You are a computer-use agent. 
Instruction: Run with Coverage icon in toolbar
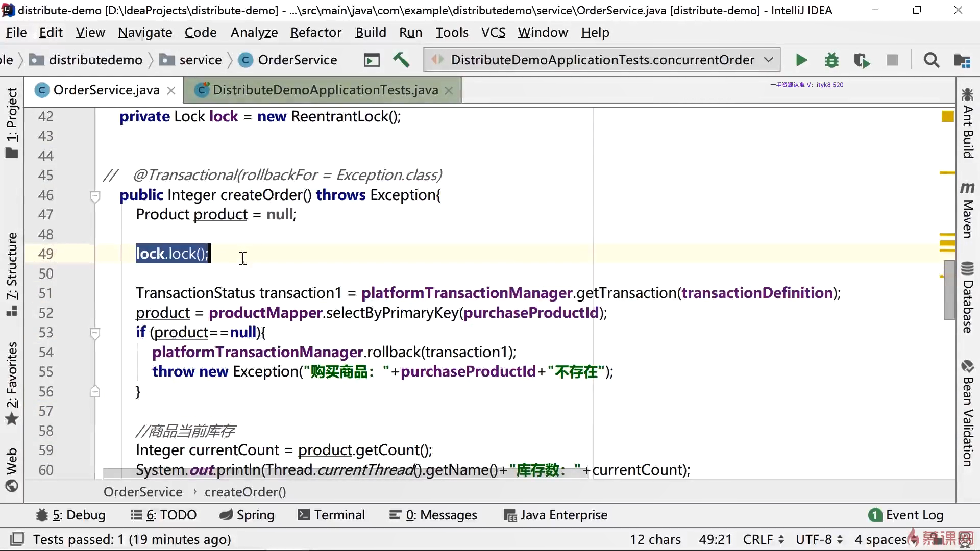click(x=862, y=60)
